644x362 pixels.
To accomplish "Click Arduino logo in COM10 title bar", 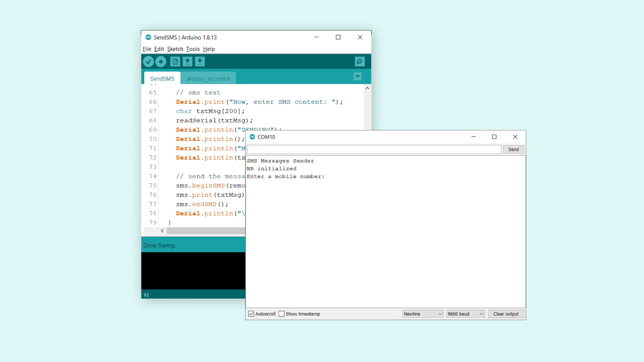I will click(x=252, y=137).
